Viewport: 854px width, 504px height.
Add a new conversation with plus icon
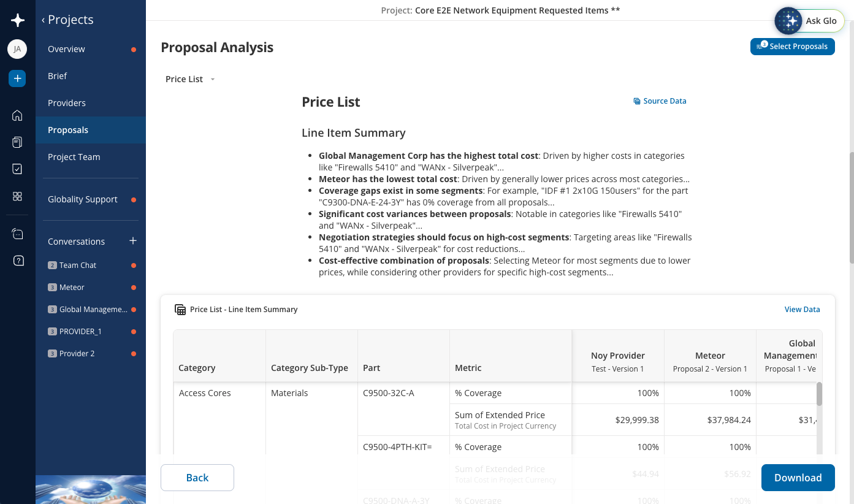[133, 241]
